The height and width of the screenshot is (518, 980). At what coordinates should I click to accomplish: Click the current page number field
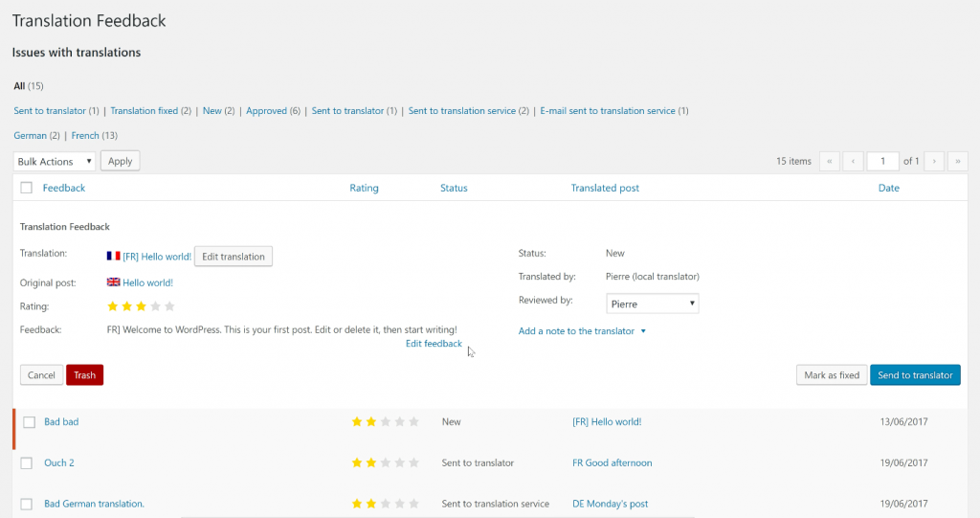coord(882,162)
